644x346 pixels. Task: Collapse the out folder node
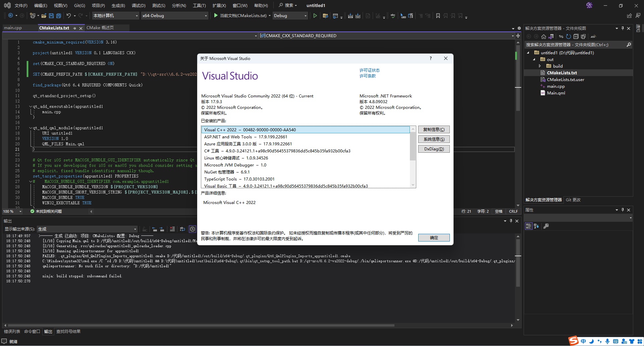[534, 60]
